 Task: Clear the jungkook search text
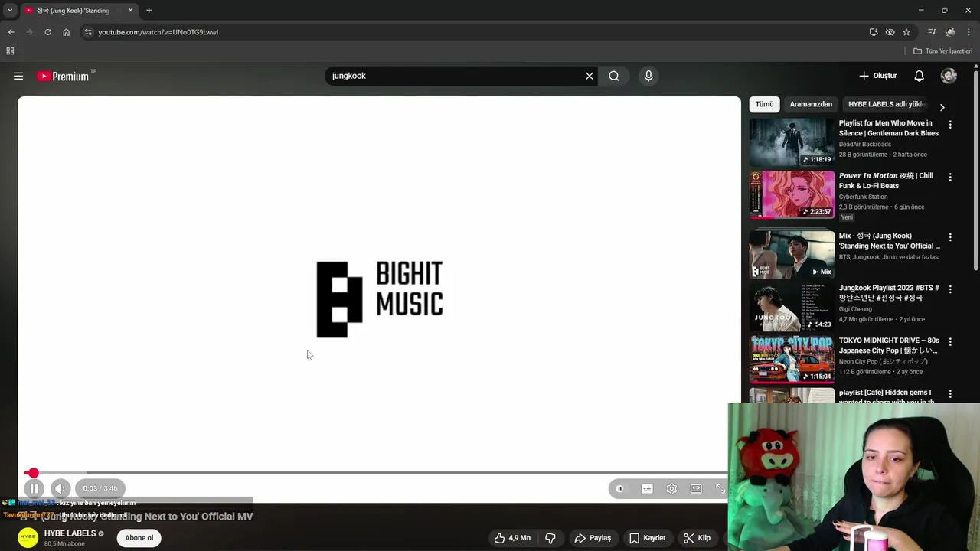point(590,76)
